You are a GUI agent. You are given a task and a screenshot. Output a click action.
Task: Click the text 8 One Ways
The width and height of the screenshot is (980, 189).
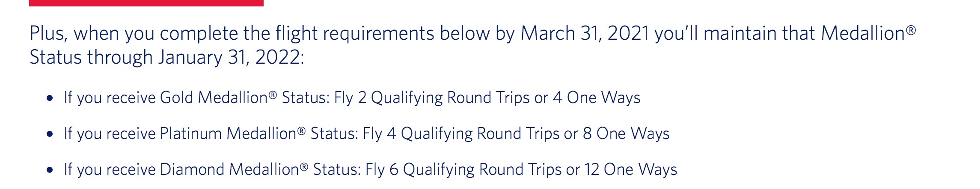coord(626,133)
